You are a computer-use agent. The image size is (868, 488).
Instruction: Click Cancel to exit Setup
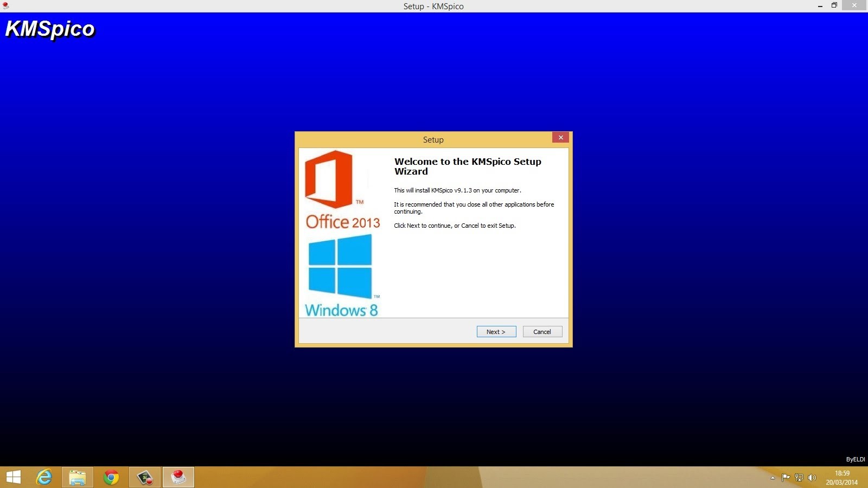(542, 331)
